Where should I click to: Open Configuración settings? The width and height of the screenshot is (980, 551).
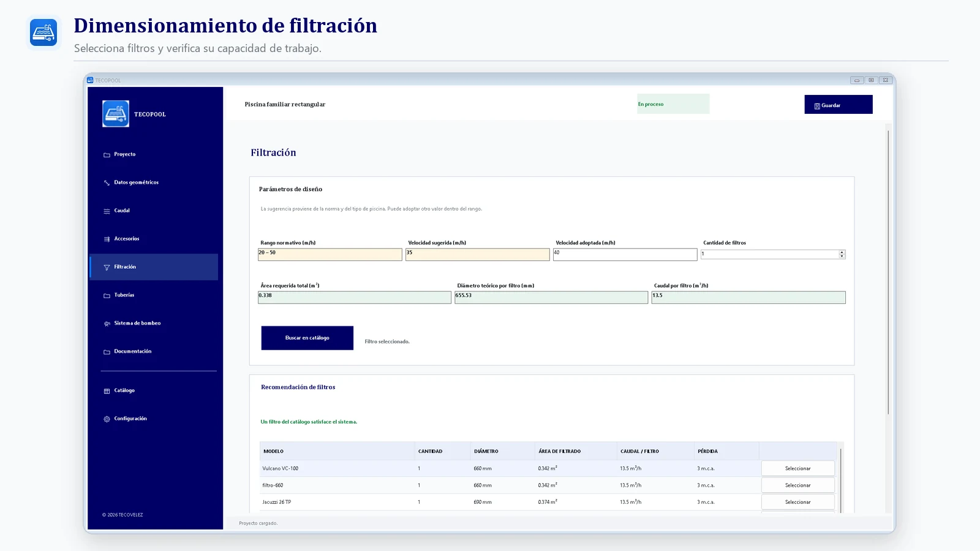pos(154,419)
